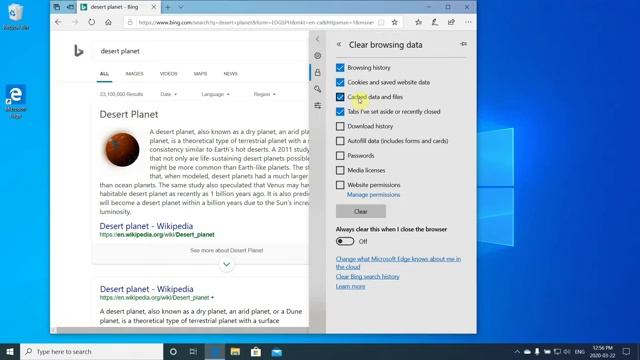Click the Windows Start button
The height and width of the screenshot is (360, 640).
click(10, 351)
